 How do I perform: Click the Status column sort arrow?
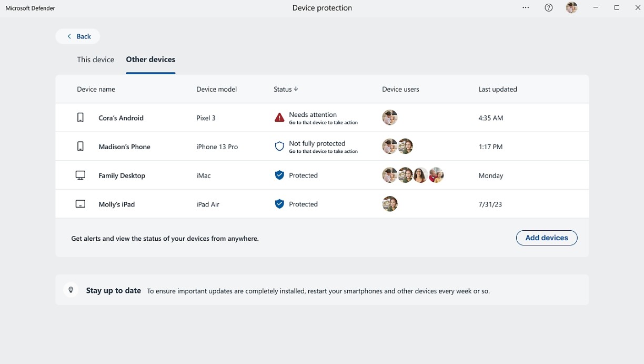tap(296, 89)
